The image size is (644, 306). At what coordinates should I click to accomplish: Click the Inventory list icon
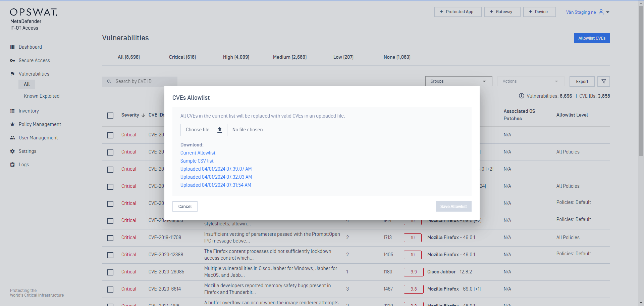point(12,111)
